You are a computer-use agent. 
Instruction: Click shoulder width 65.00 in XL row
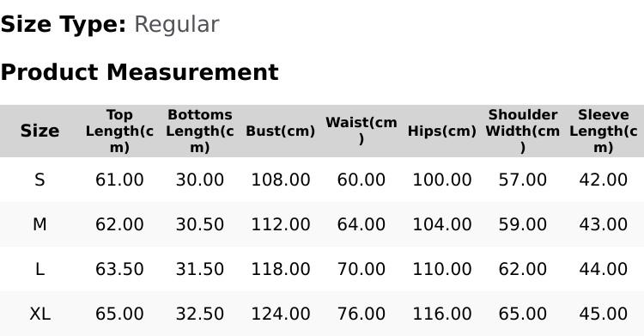[522, 315]
